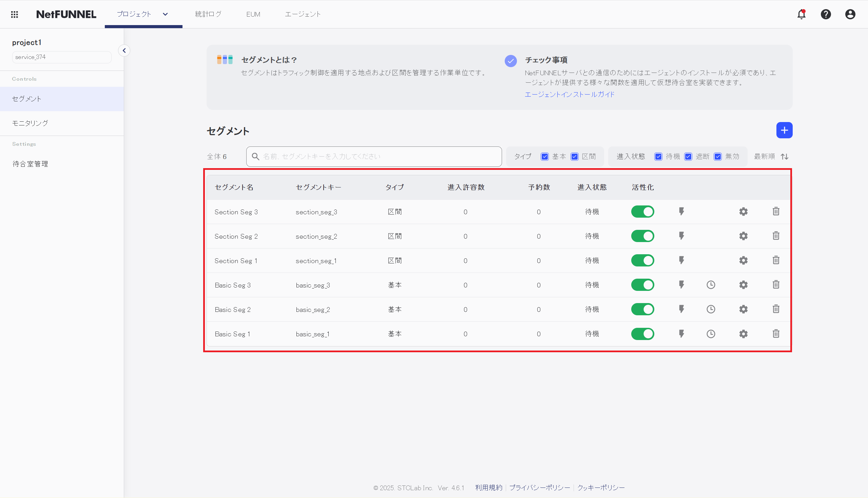
Task: Disable the Basic Seg 1 activation toggle
Action: coord(642,334)
